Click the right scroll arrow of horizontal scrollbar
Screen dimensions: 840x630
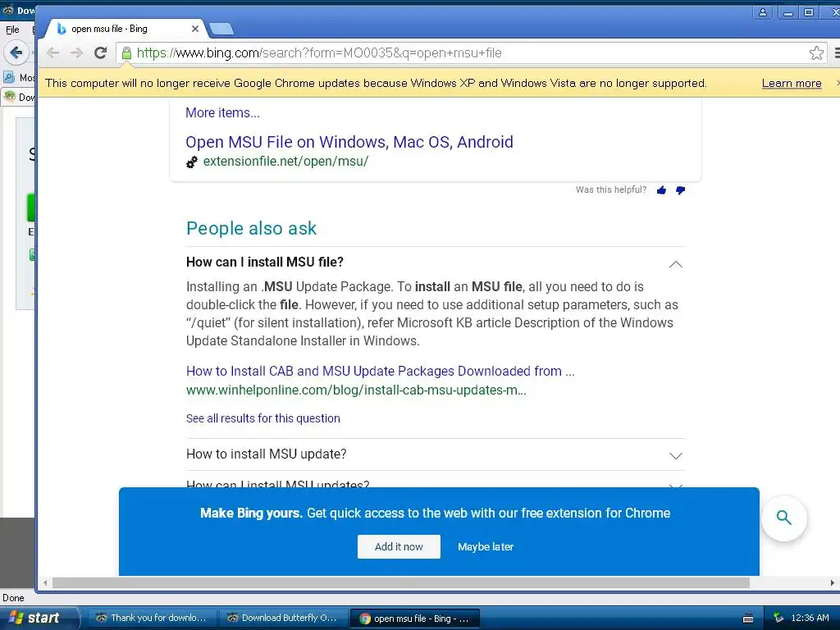[833, 582]
